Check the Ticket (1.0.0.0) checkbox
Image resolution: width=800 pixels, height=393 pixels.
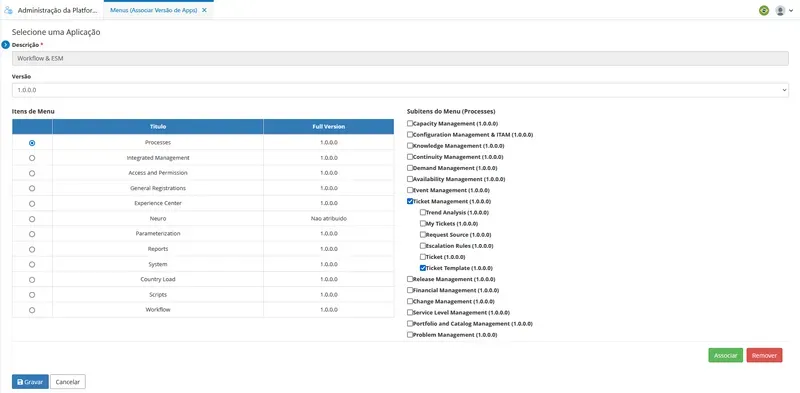click(x=422, y=257)
